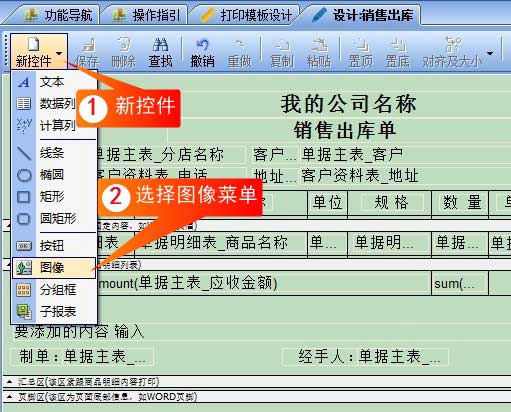Select the 分组框 group box item
This screenshot has height=412, width=511.
[54, 290]
